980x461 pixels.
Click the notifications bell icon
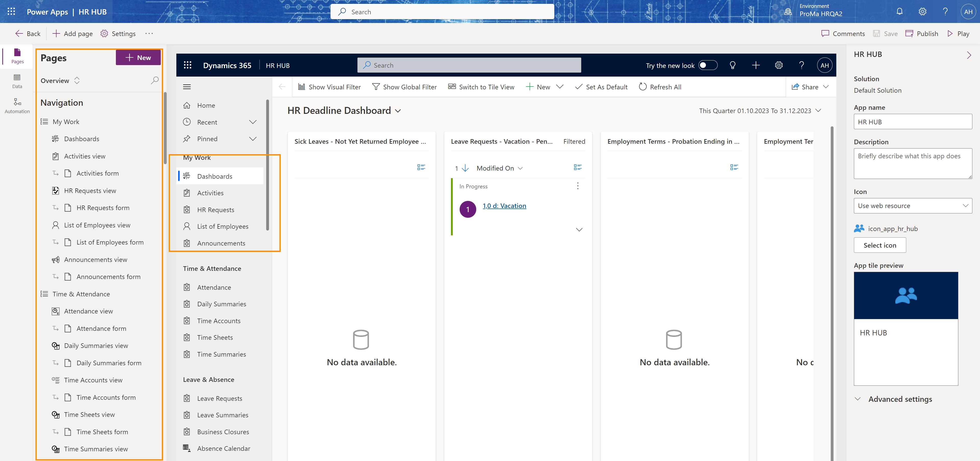(x=899, y=11)
